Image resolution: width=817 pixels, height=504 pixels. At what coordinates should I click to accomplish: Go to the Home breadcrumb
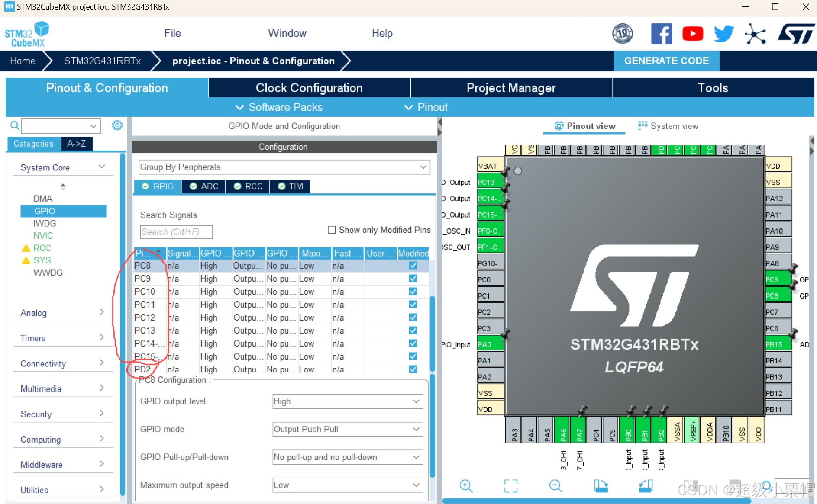tap(23, 61)
